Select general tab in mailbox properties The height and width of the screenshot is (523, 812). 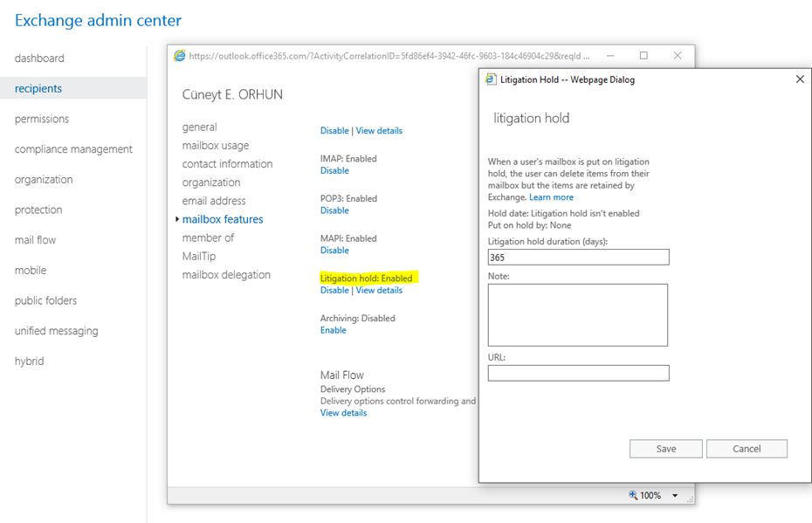point(199,127)
